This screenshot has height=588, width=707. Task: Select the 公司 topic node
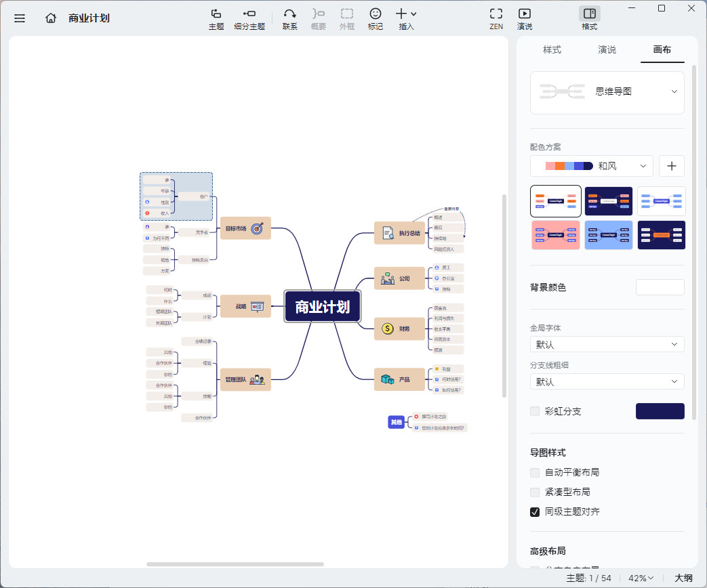pyautogui.click(x=399, y=278)
